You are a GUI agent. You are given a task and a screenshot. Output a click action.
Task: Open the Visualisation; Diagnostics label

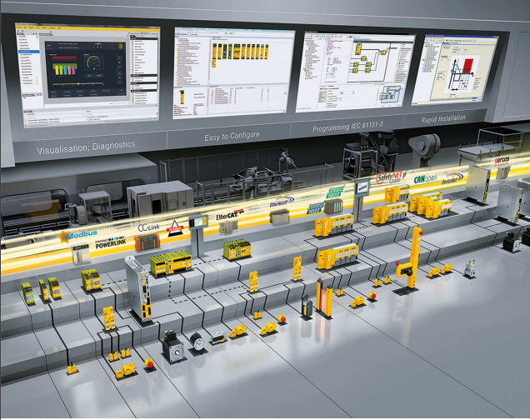(x=86, y=147)
